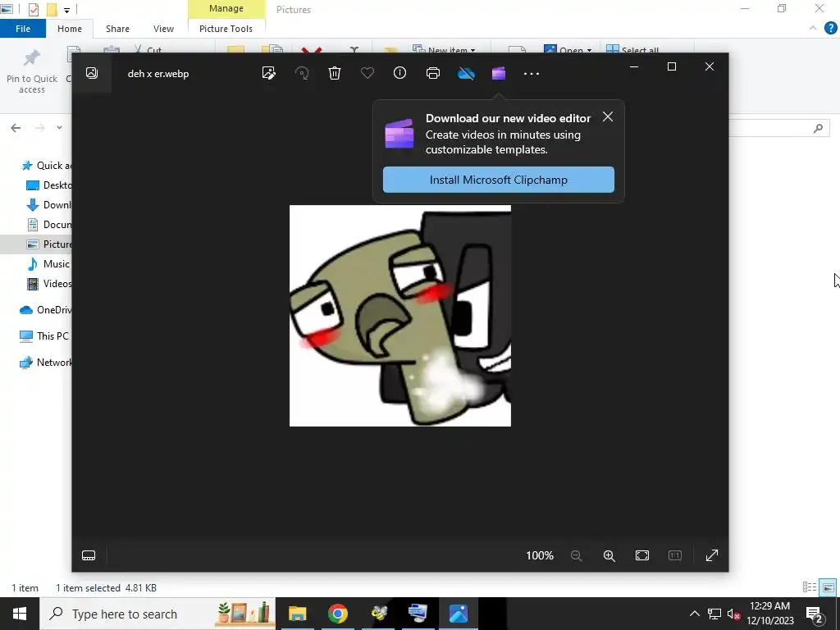Select Desktop in navigation pane
Viewport: 840px width, 630px height.
[48, 185]
